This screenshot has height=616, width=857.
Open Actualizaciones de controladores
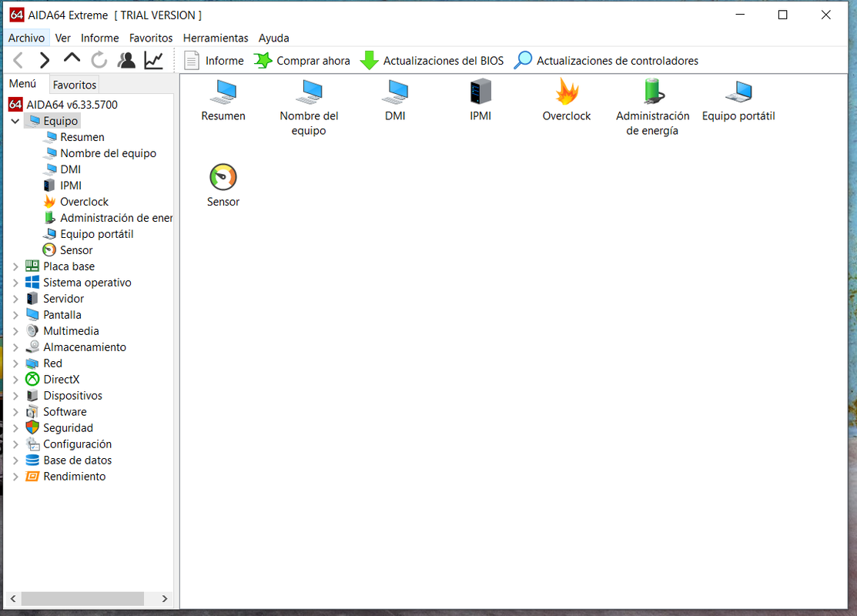[x=606, y=61]
